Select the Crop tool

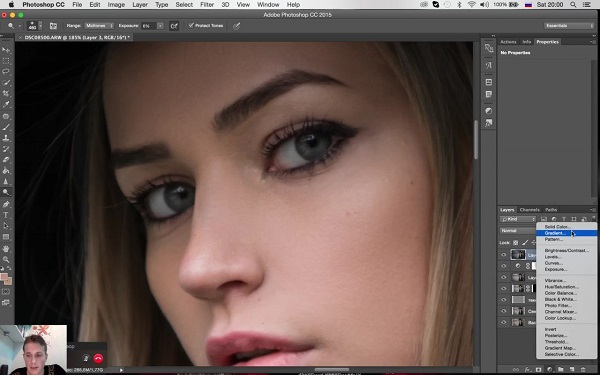(x=6, y=93)
